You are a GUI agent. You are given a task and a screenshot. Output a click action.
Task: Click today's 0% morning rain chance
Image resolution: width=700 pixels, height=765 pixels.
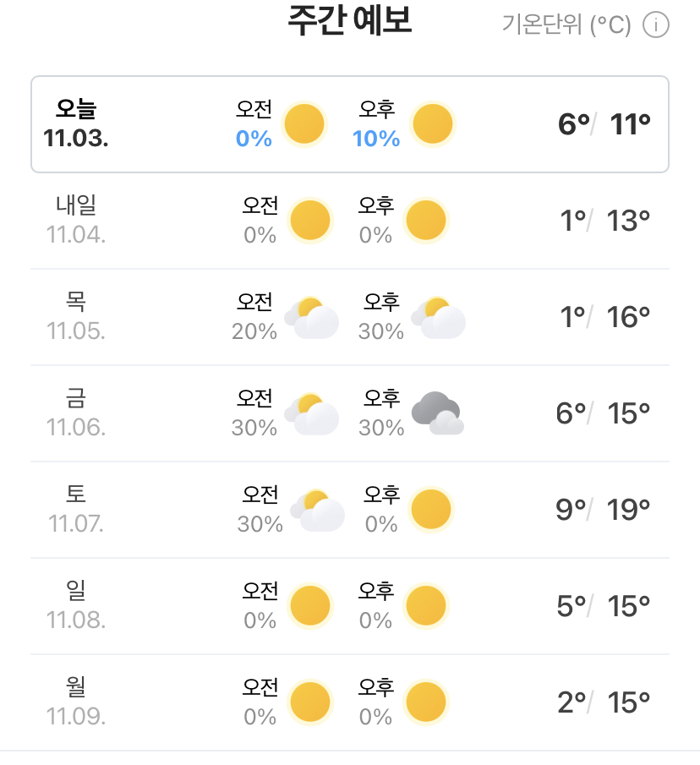pyautogui.click(x=254, y=139)
